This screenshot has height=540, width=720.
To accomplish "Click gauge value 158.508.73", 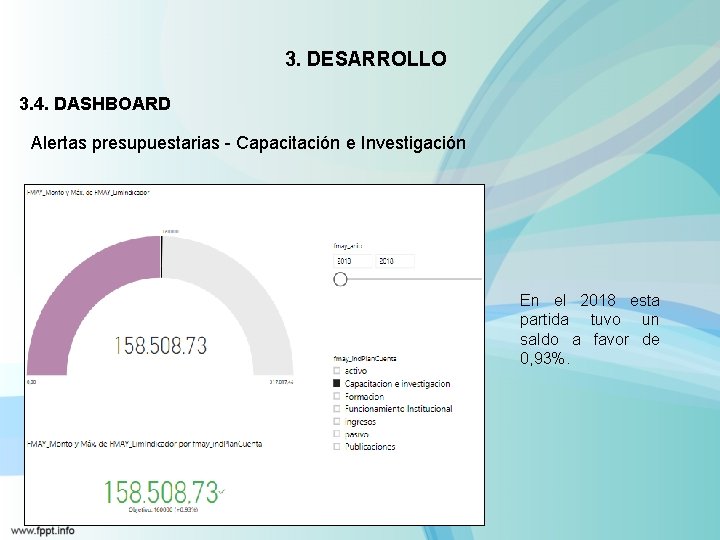I will [x=161, y=346].
